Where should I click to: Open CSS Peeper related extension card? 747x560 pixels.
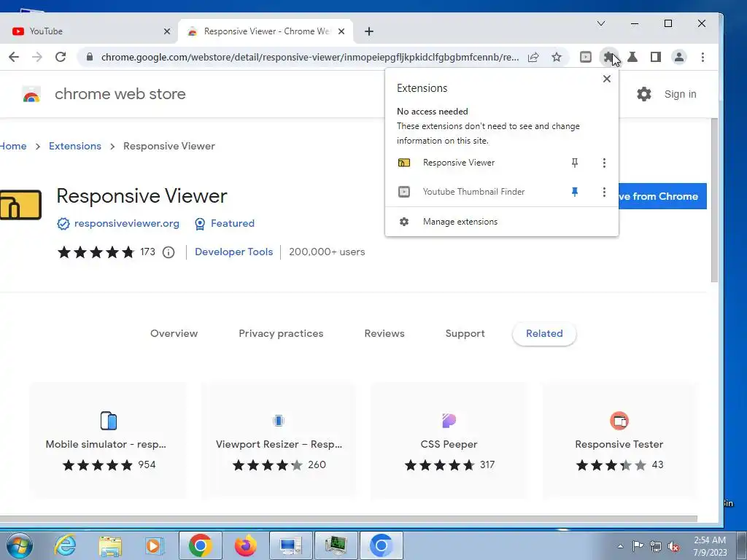click(449, 440)
